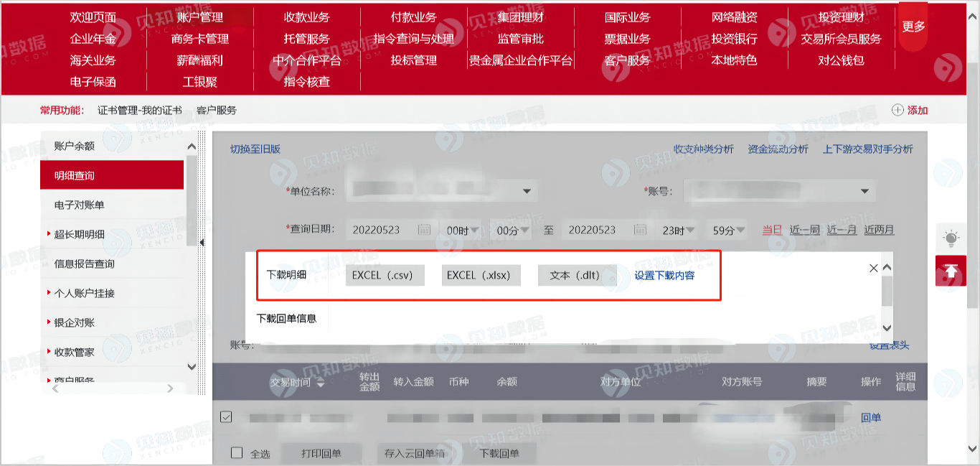Open the 账号 dropdown
The width and height of the screenshot is (980, 466).
tap(864, 191)
